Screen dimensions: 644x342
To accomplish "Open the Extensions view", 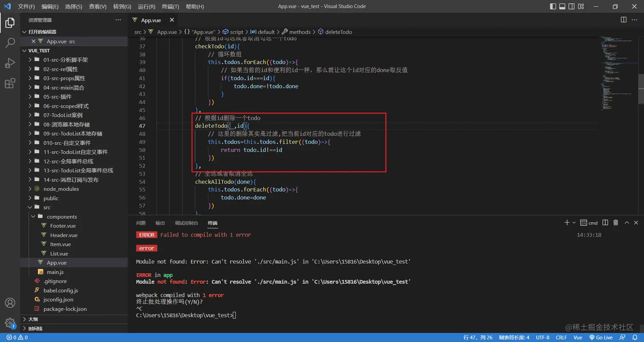I will (10, 83).
